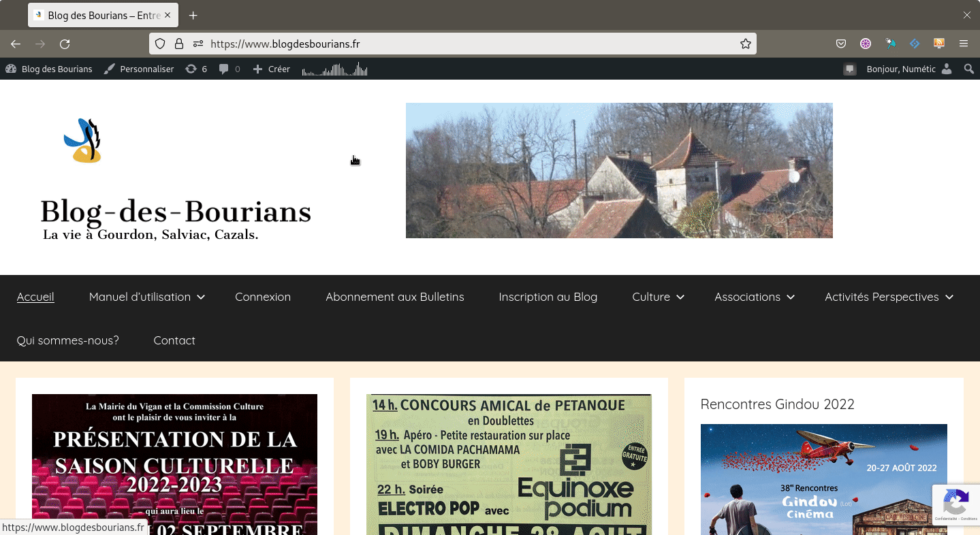
Task: Click the tracking protection shield icon
Action: pyautogui.click(x=160, y=44)
